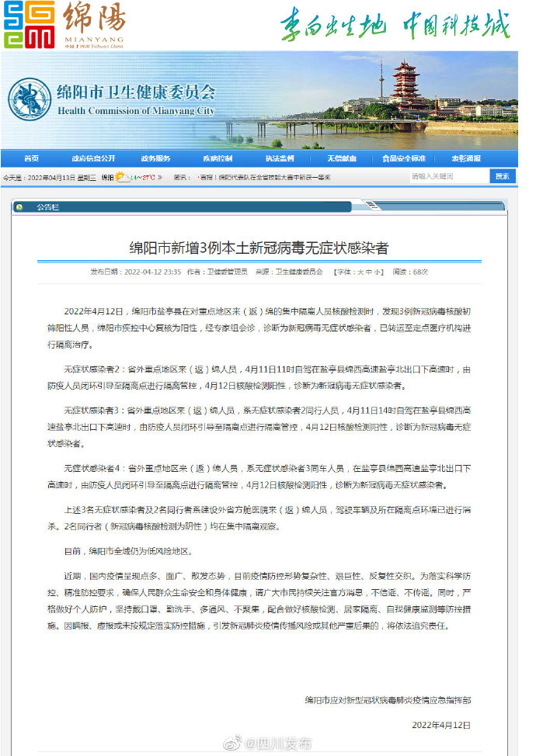
Task: Click the 绵阳市卫生健康委员会 banner title
Action: tap(136, 92)
